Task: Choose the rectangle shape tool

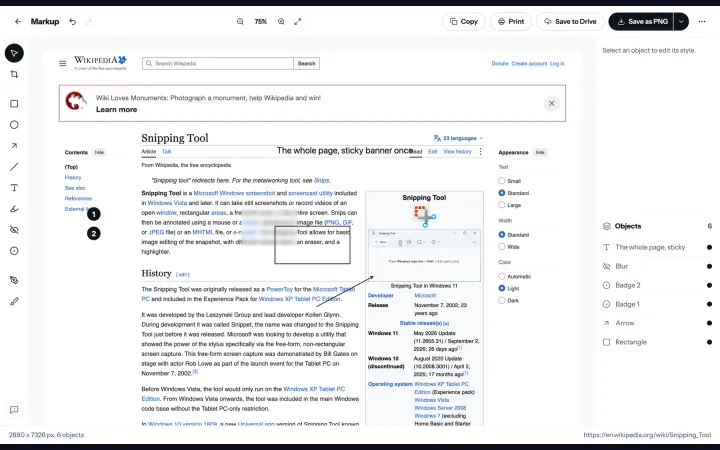Action: 14,104
